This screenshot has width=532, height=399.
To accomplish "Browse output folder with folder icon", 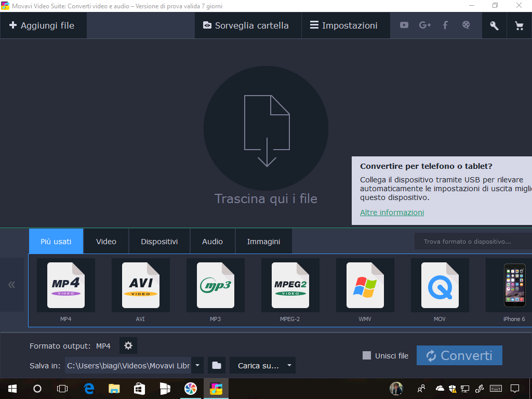I will 217,365.
